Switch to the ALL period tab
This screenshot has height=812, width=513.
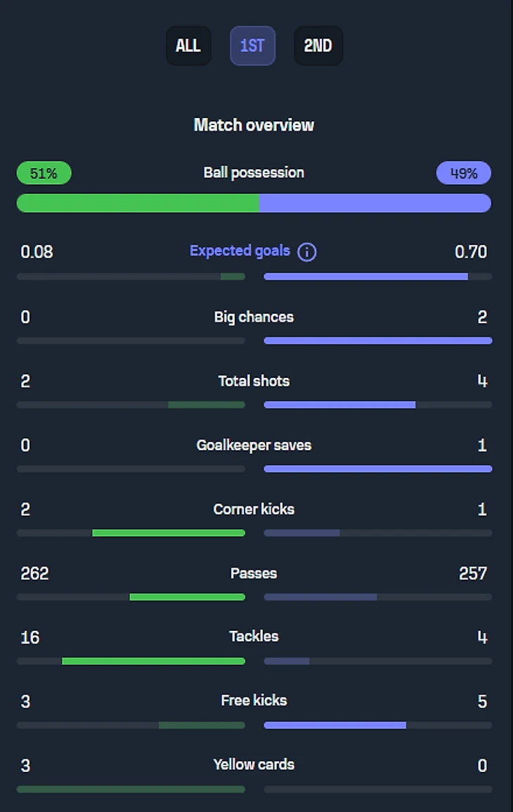(x=188, y=46)
